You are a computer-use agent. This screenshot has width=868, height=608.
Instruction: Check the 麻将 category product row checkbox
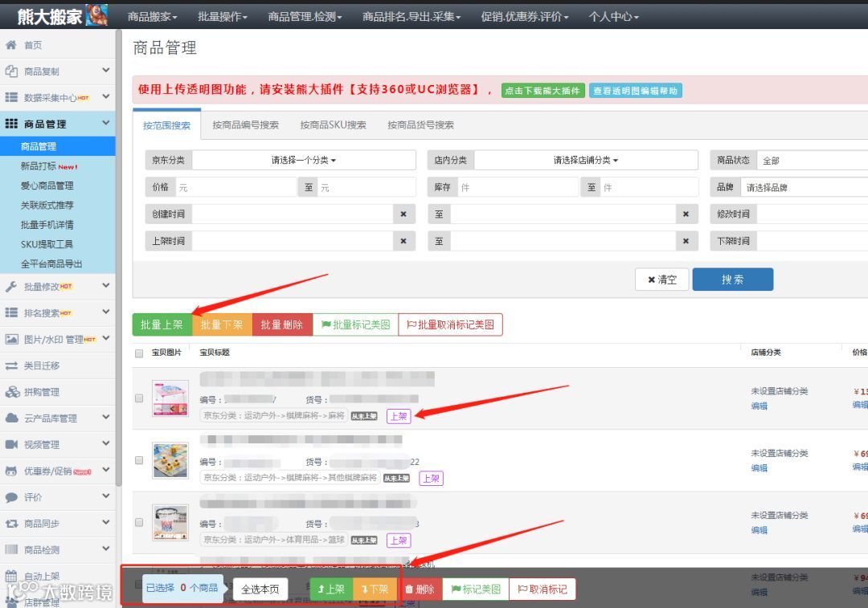pos(139,398)
